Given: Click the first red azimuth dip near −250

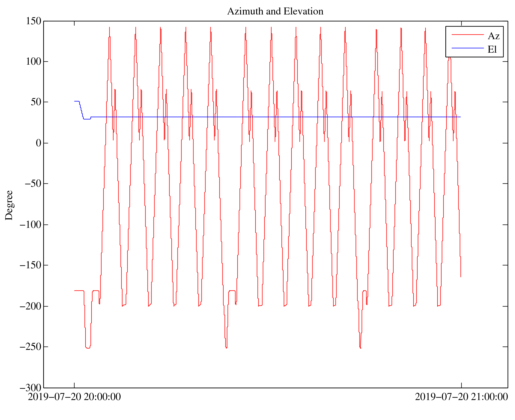Looking at the screenshot, I should click(88, 348).
